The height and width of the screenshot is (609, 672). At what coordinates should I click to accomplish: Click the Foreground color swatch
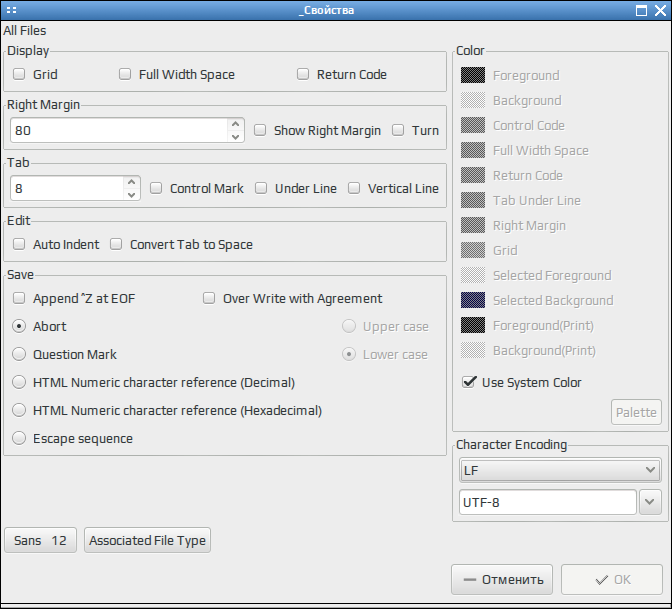473,75
